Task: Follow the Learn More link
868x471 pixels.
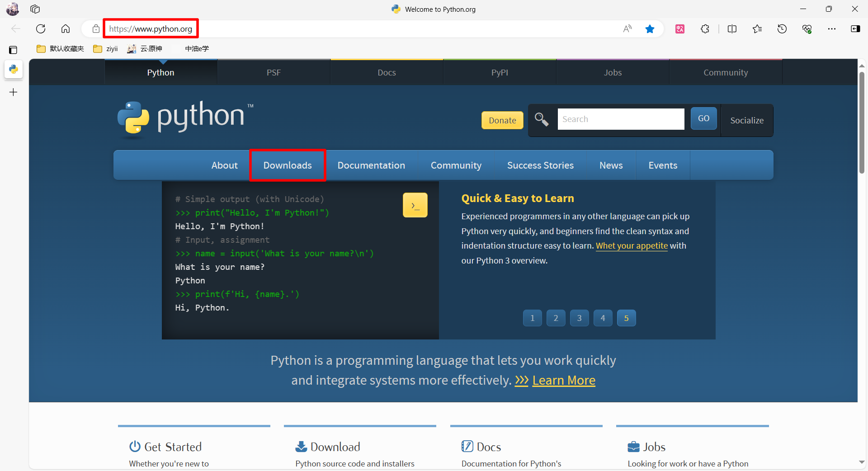Action: [563, 381]
